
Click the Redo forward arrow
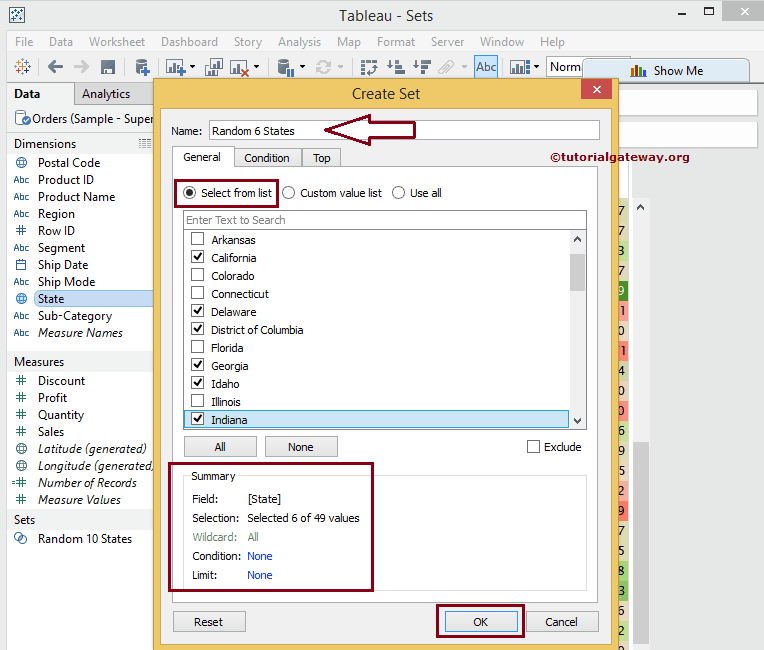pyautogui.click(x=81, y=67)
